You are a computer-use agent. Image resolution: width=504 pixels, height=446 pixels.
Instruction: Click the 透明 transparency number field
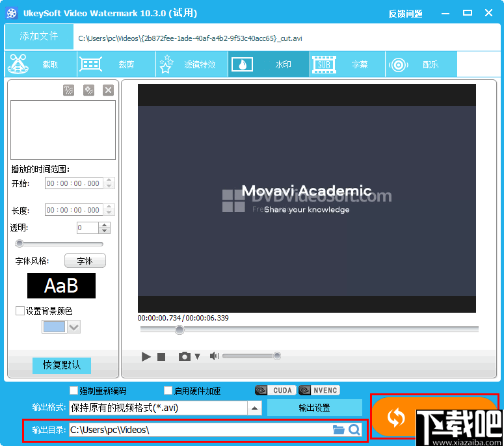[87, 228]
